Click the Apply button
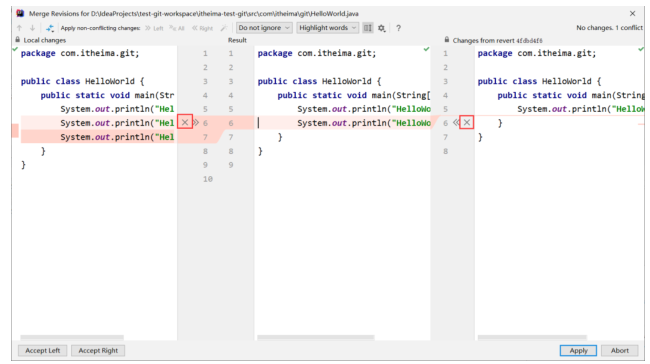Screen dimensions: 650x364 click(x=578, y=351)
